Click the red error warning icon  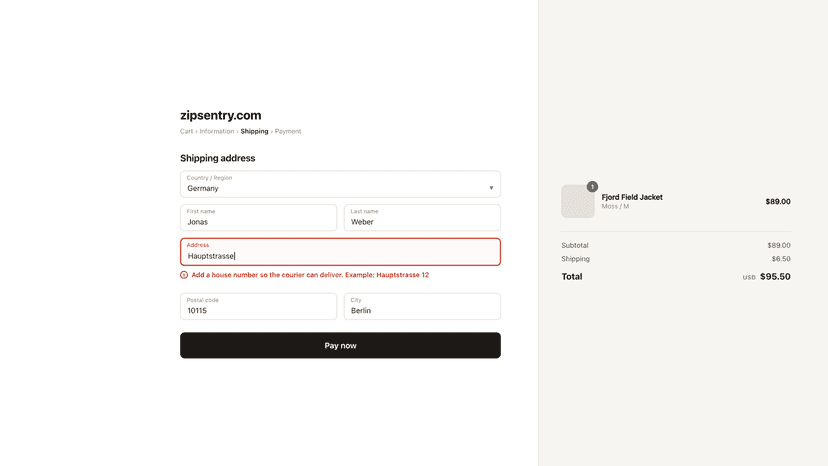[184, 275]
